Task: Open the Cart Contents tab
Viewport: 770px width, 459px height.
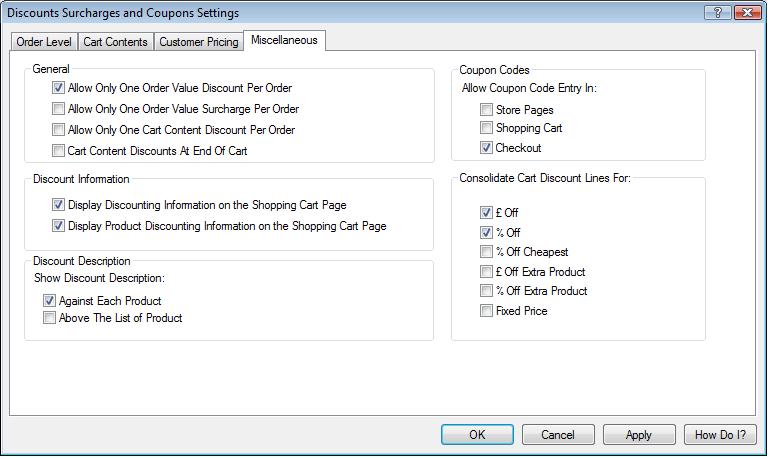Action: pos(115,42)
